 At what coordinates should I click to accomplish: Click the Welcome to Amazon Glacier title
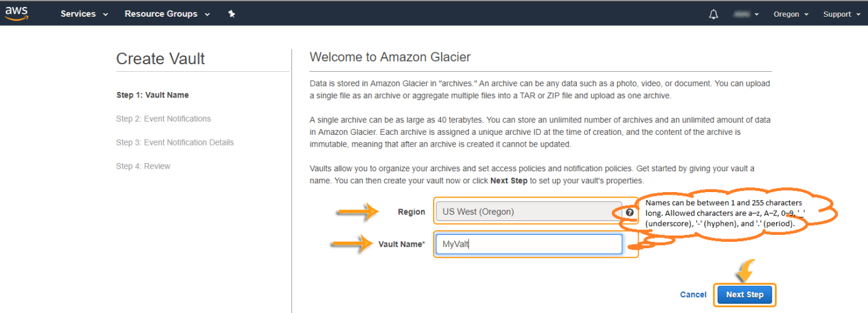pyautogui.click(x=390, y=57)
